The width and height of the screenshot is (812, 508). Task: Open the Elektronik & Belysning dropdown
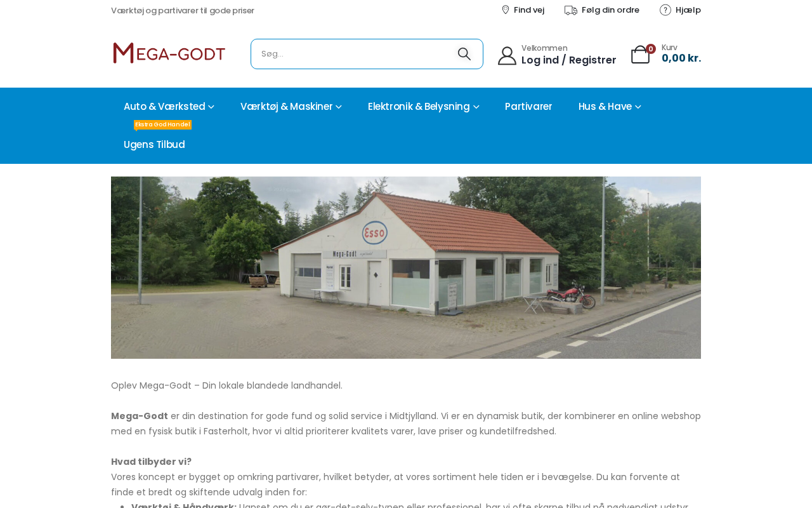coord(423,107)
